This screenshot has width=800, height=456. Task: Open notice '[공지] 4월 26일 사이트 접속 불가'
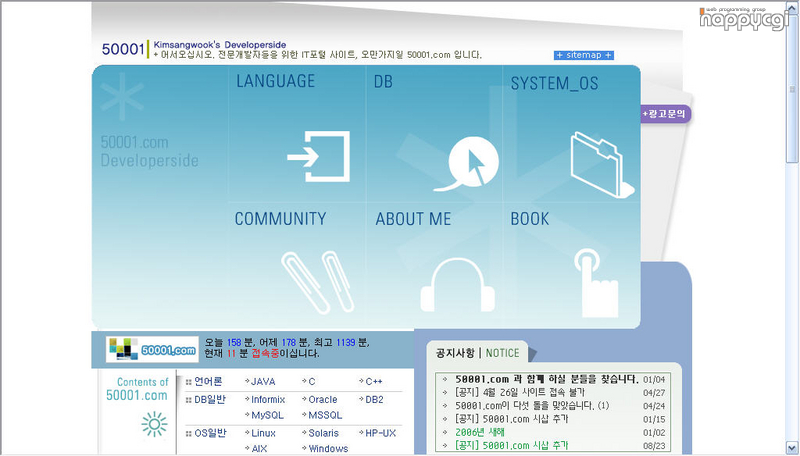click(x=520, y=392)
